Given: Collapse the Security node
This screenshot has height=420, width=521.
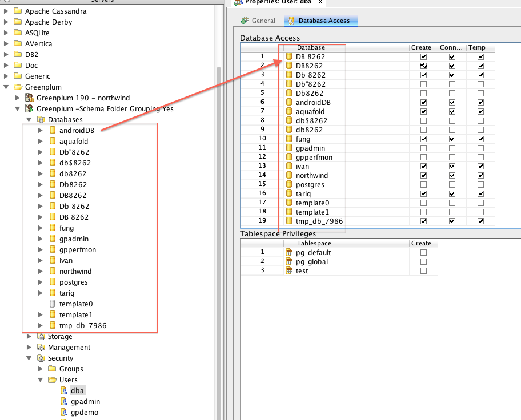Looking at the screenshot, I should point(29,358).
